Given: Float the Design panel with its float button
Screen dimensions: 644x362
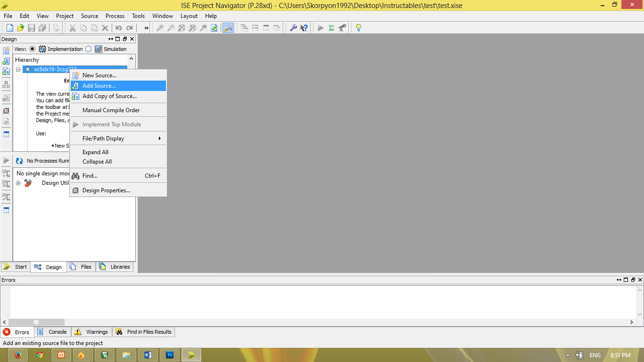Looking at the screenshot, I should click(x=125, y=39).
